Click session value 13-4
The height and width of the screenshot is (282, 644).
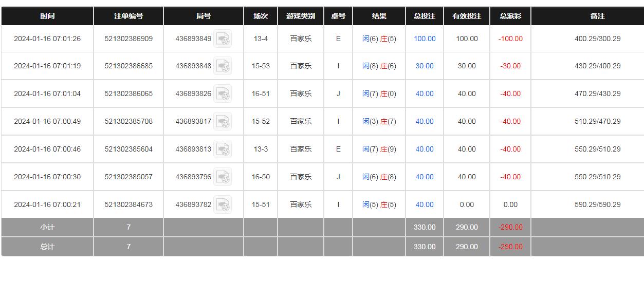(x=261, y=39)
